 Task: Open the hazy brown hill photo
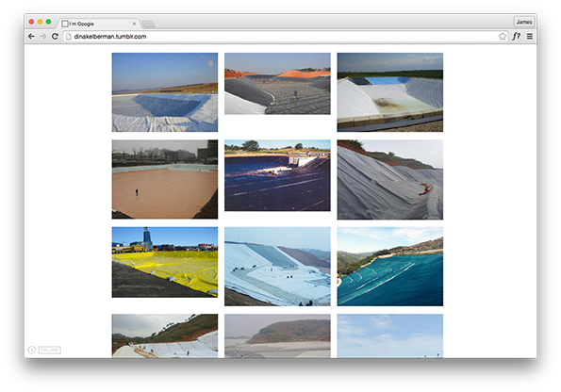click(x=277, y=335)
